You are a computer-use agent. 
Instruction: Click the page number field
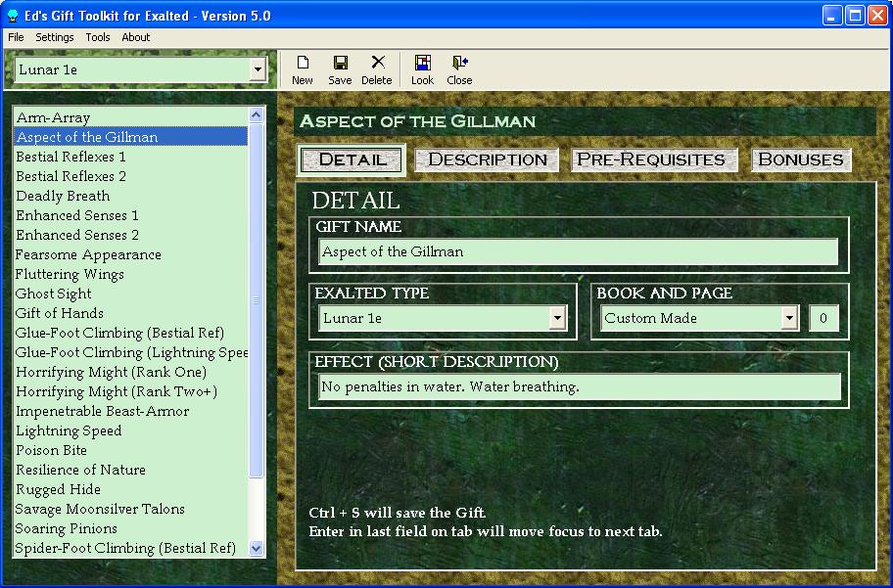pyautogui.click(x=823, y=318)
